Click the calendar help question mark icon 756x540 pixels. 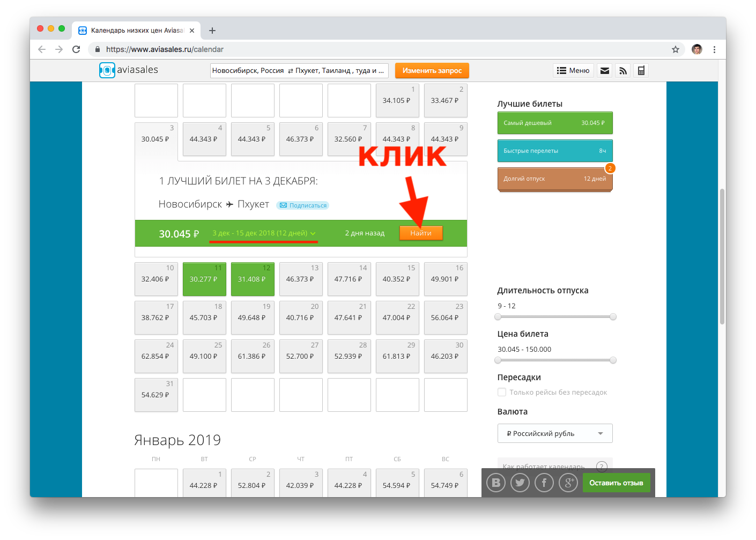[602, 467]
